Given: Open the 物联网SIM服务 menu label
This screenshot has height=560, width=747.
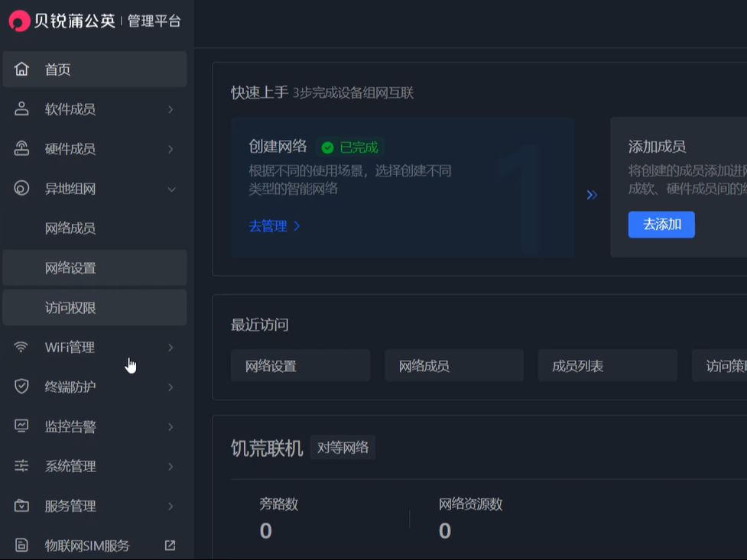Looking at the screenshot, I should tap(87, 545).
